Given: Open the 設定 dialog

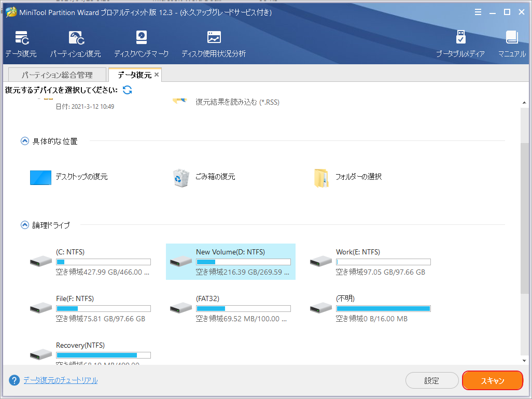Looking at the screenshot, I should pos(432,380).
